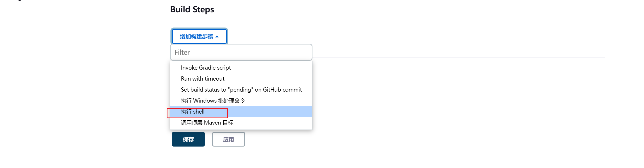Close the build step list with 增加构建步骤
The height and width of the screenshot is (168, 644).
pyautogui.click(x=199, y=36)
